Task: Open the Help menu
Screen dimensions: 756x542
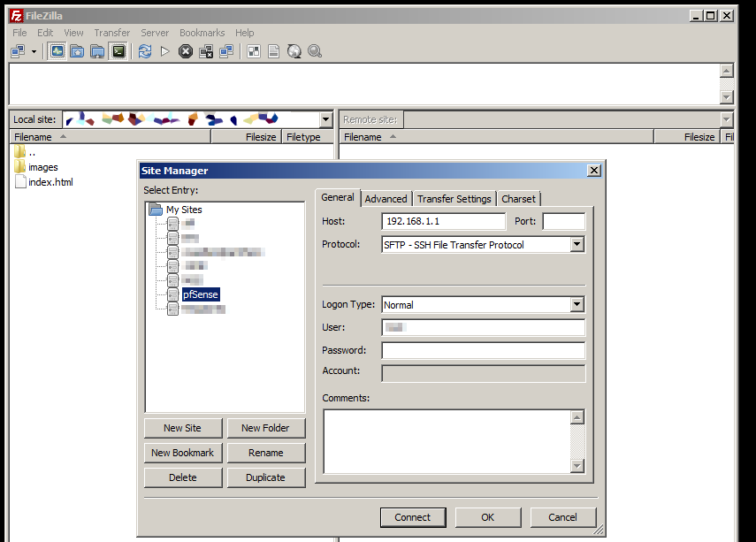Action: point(244,33)
